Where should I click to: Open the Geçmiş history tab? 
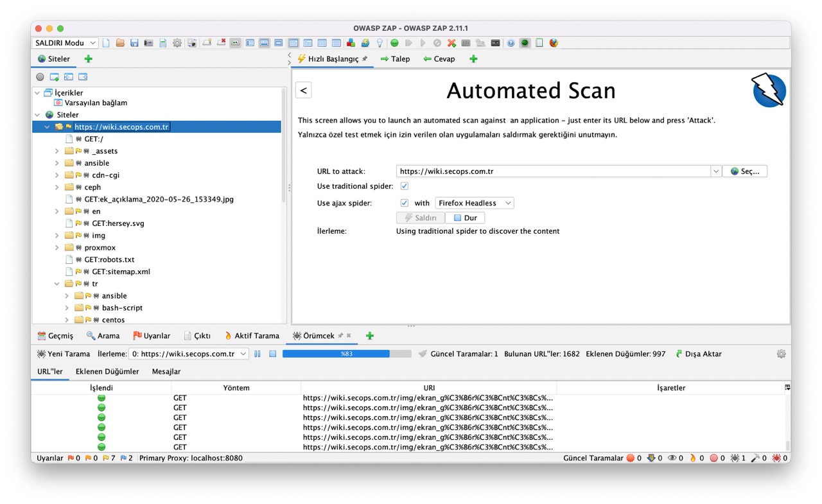(x=55, y=336)
